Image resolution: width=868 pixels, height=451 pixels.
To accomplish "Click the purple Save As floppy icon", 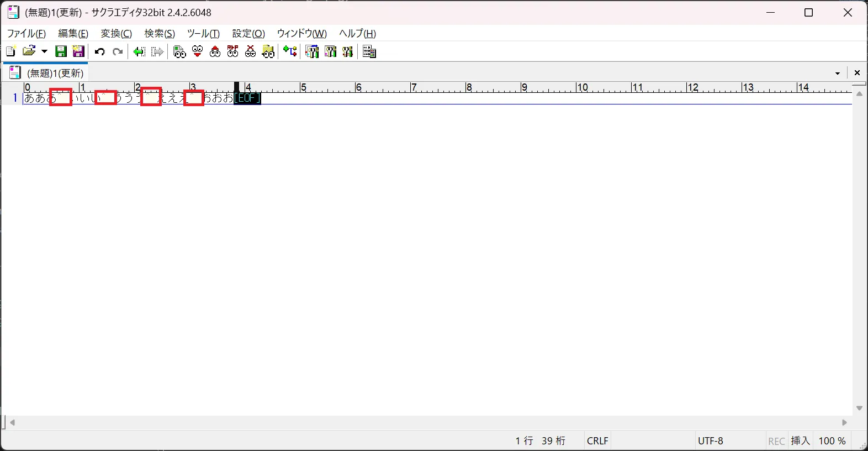I will tap(78, 51).
